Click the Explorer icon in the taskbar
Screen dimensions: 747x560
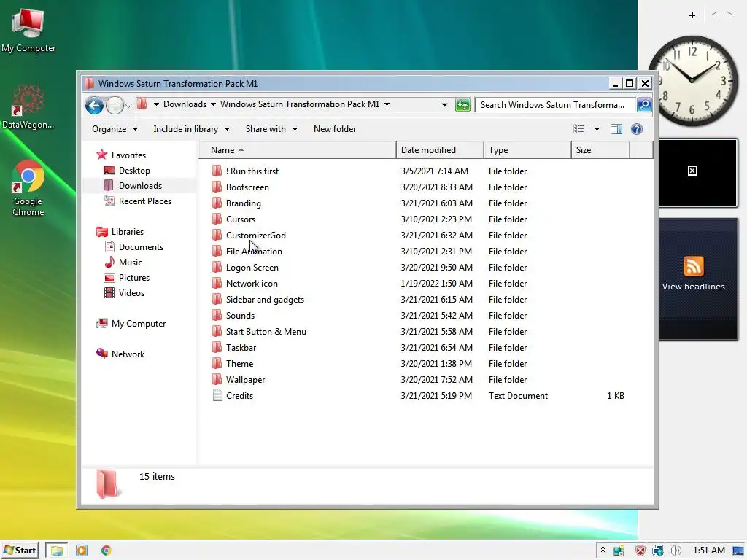(57, 551)
